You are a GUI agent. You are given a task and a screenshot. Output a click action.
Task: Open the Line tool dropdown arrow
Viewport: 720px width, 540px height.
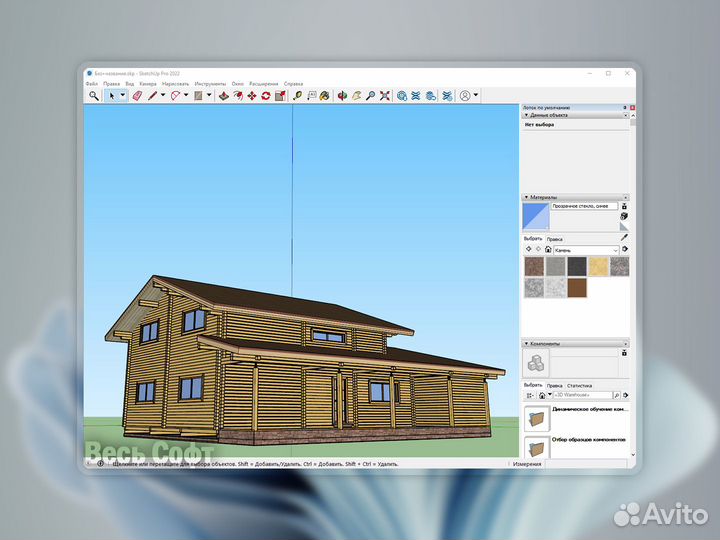click(x=163, y=96)
